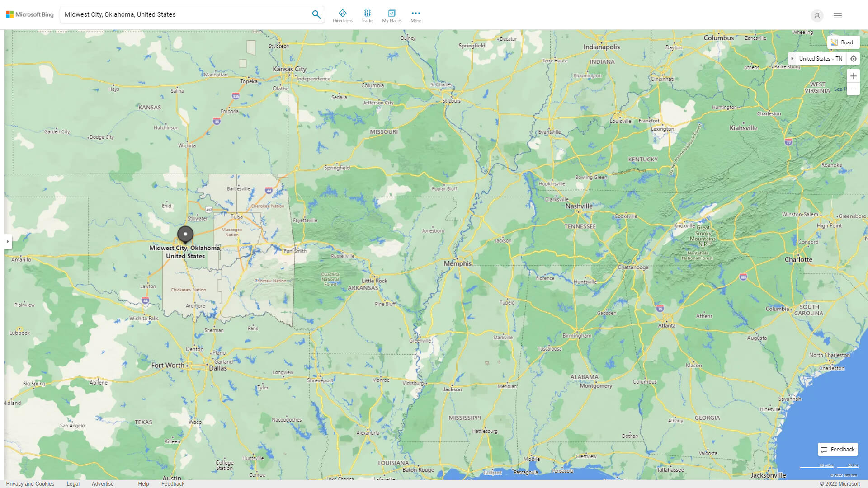Toggle the United States - TN layer

tap(793, 58)
